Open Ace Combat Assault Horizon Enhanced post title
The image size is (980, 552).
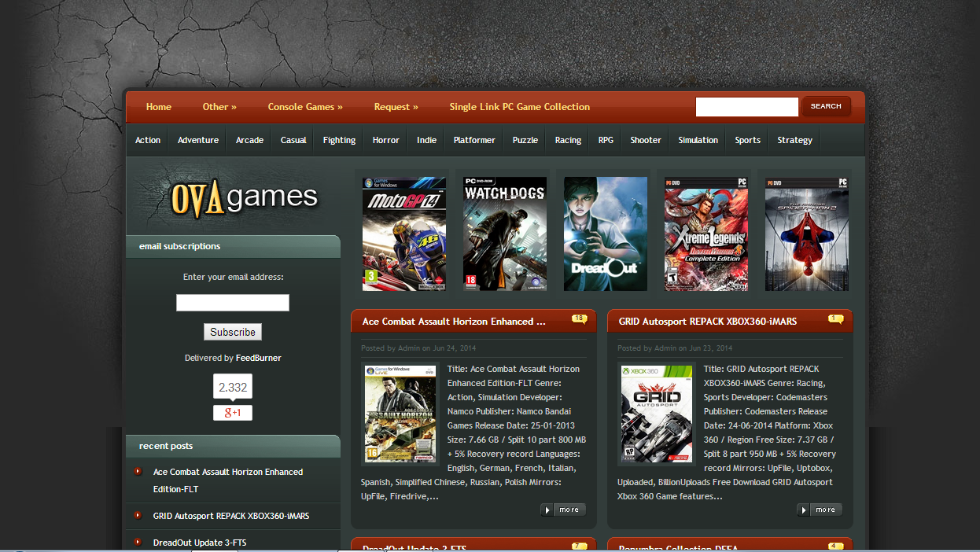[454, 322]
